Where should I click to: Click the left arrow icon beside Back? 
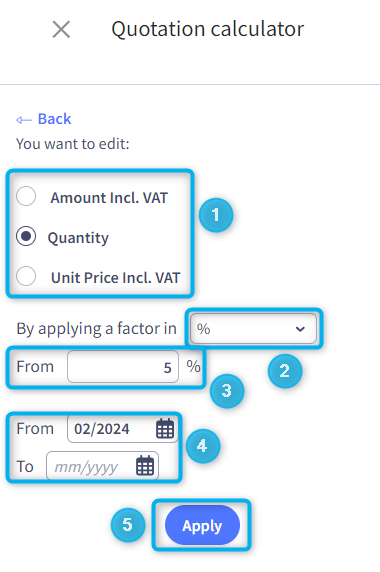(x=24, y=120)
